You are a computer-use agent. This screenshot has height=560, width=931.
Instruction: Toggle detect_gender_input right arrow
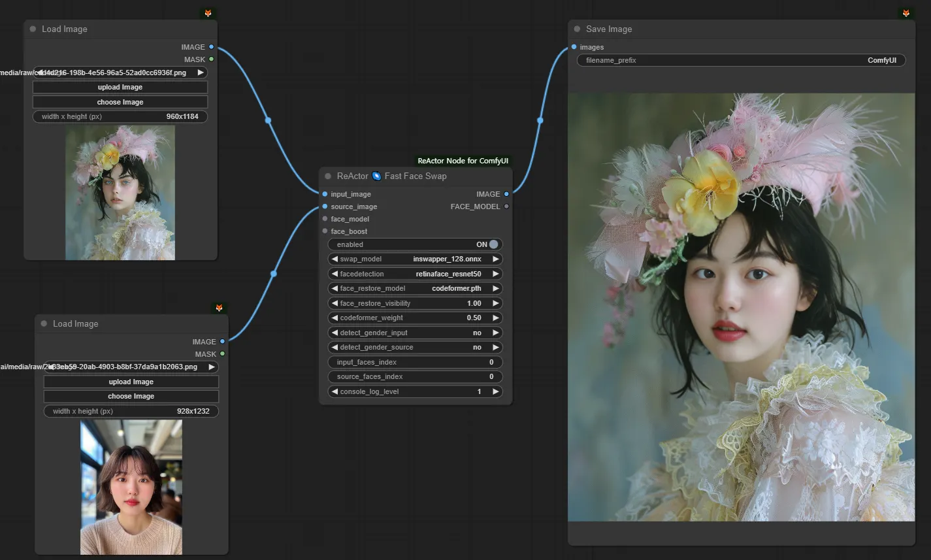pos(495,333)
